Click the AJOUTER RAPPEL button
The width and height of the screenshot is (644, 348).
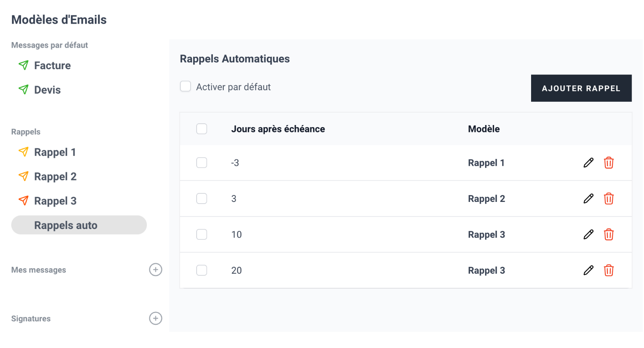pos(581,88)
